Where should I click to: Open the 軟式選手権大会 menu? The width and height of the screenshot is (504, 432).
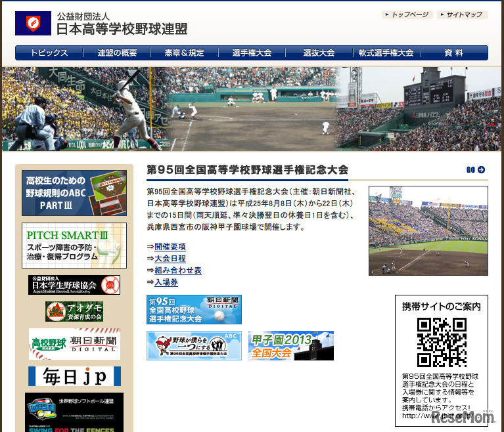click(x=386, y=53)
